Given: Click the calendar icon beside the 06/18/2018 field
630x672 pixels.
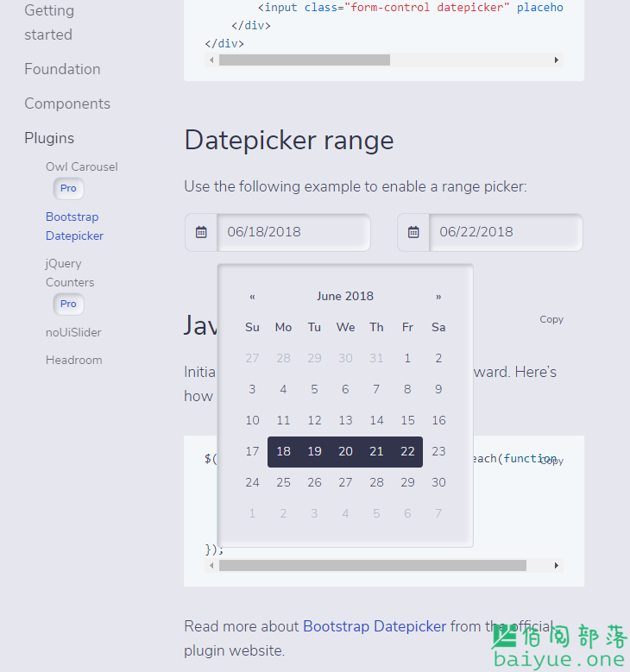Looking at the screenshot, I should pos(201,232).
